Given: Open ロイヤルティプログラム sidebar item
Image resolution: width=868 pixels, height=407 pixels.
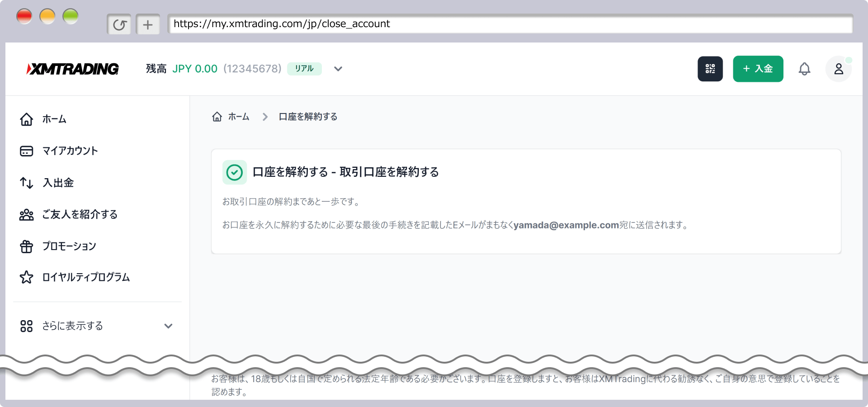Looking at the screenshot, I should click(86, 277).
